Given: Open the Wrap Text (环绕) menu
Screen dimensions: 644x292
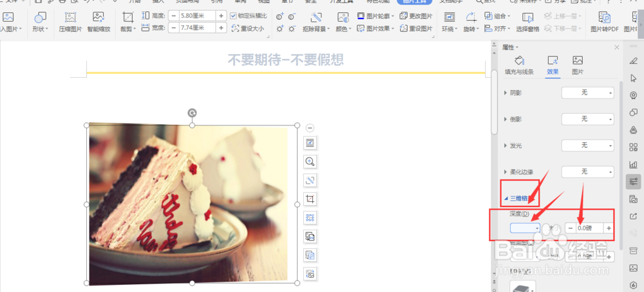Looking at the screenshot, I should [x=450, y=21].
